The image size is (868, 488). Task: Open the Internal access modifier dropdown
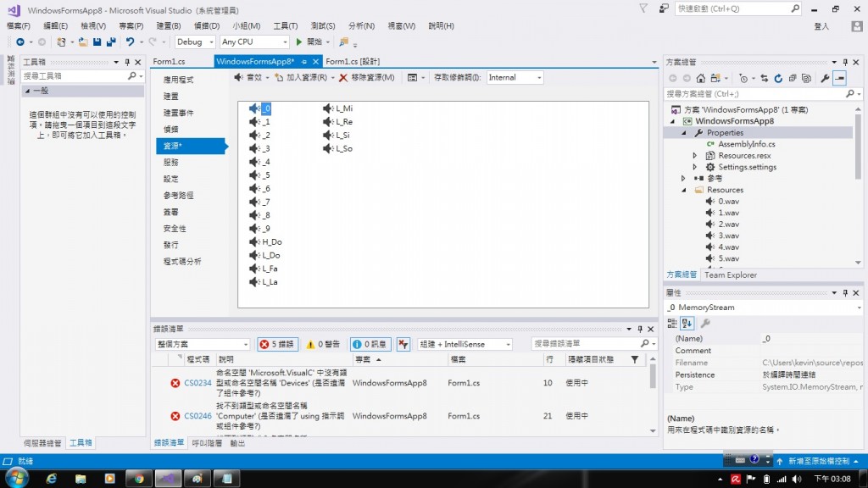515,77
